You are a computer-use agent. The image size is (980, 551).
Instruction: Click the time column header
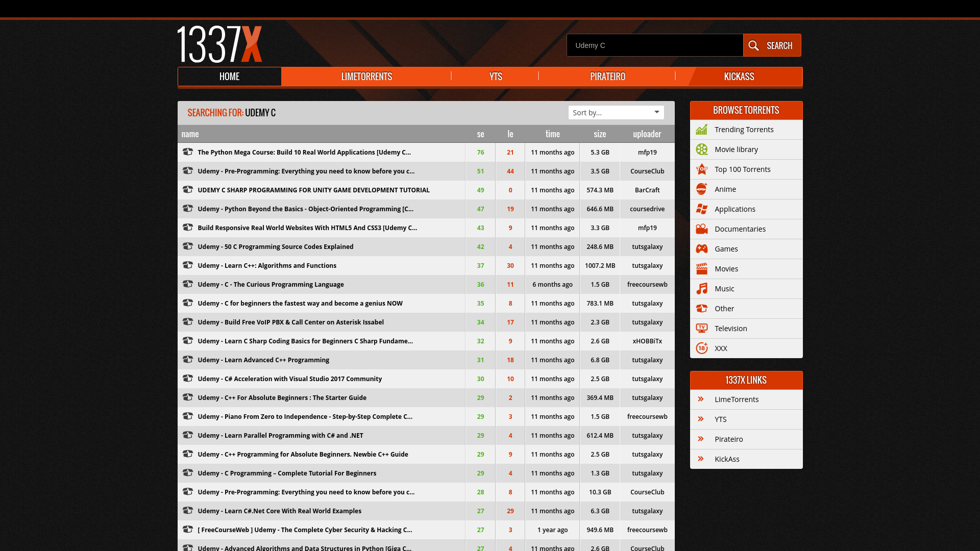pos(553,134)
